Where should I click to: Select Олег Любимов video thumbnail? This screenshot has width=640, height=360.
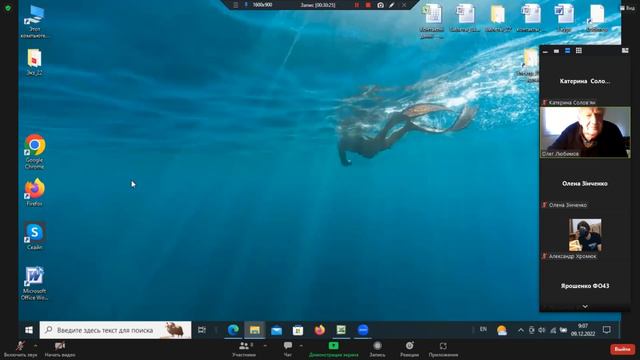(585, 132)
